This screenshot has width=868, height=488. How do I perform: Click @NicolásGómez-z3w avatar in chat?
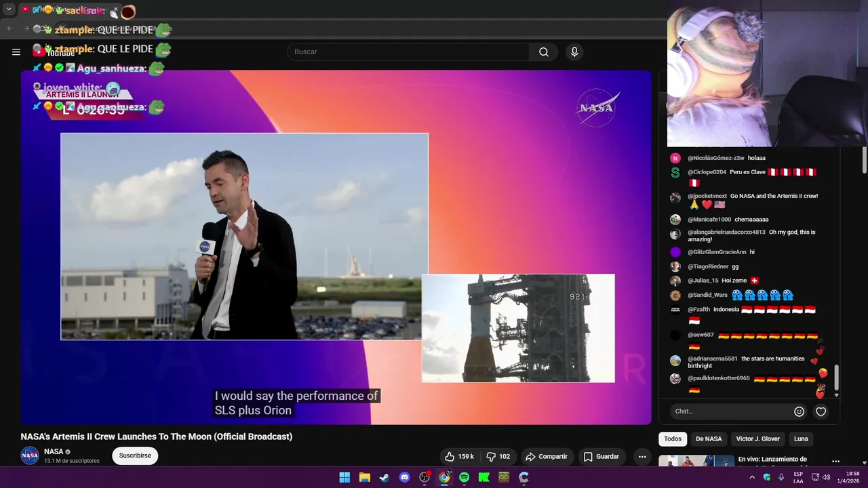pyautogui.click(x=675, y=158)
